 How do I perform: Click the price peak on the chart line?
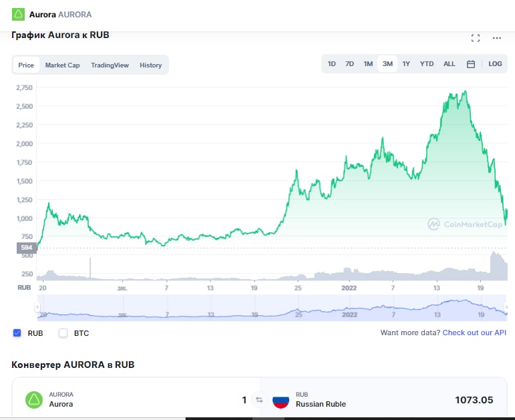click(x=465, y=91)
